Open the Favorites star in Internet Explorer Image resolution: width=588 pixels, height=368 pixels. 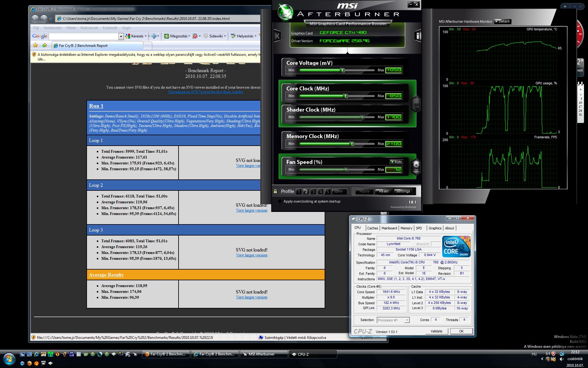tap(36, 45)
